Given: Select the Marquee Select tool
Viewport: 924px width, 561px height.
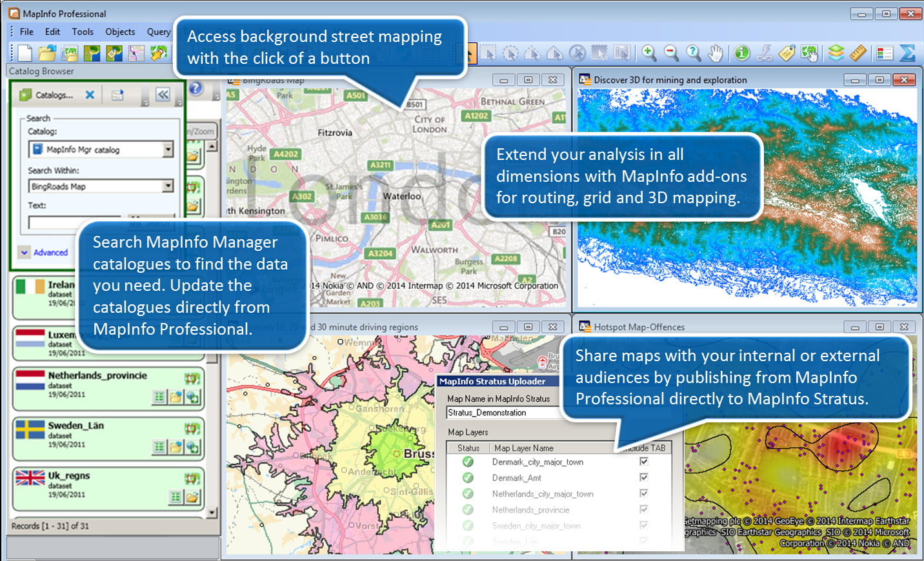Looking at the screenshot, I should click(488, 53).
